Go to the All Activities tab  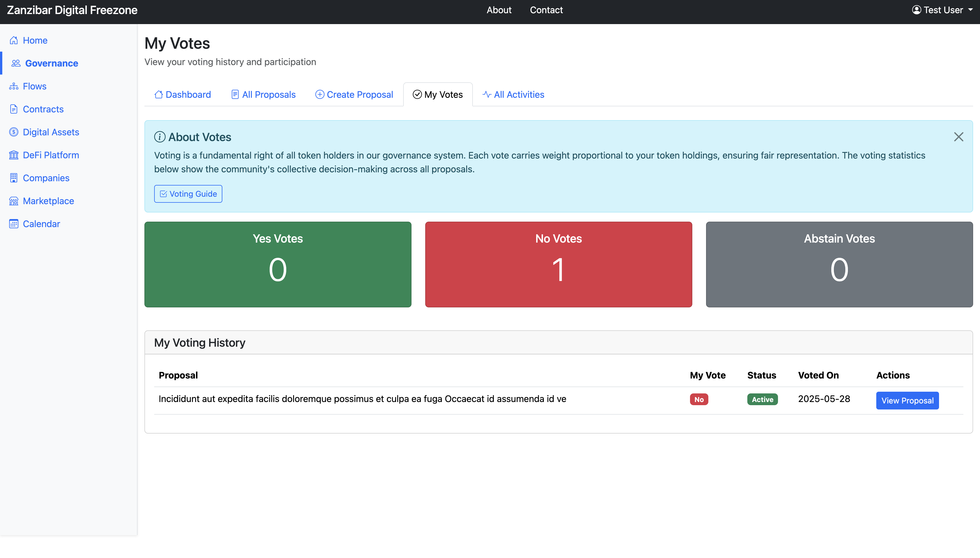pyautogui.click(x=513, y=95)
